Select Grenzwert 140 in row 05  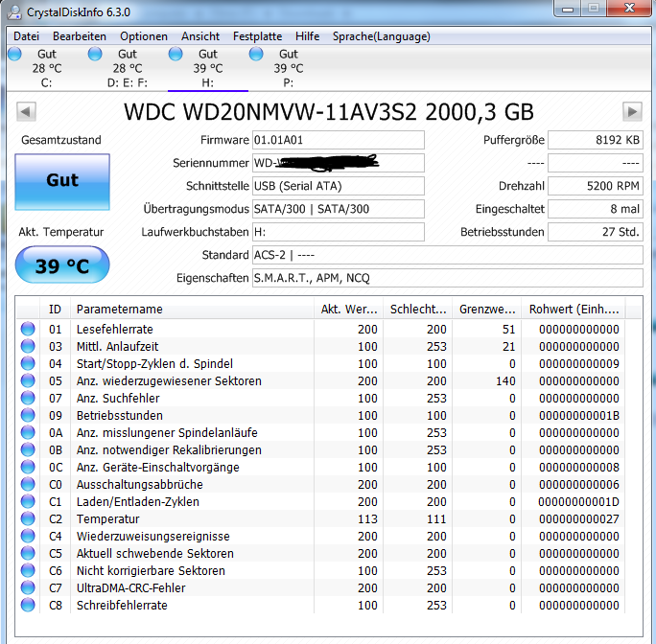(x=505, y=381)
